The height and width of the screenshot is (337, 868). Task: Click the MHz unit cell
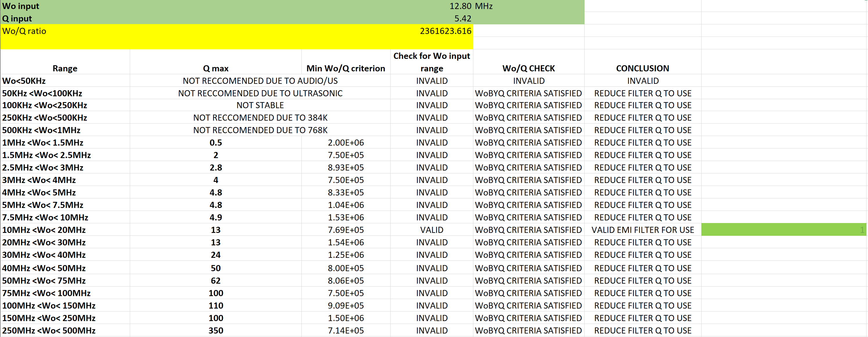[x=529, y=6]
